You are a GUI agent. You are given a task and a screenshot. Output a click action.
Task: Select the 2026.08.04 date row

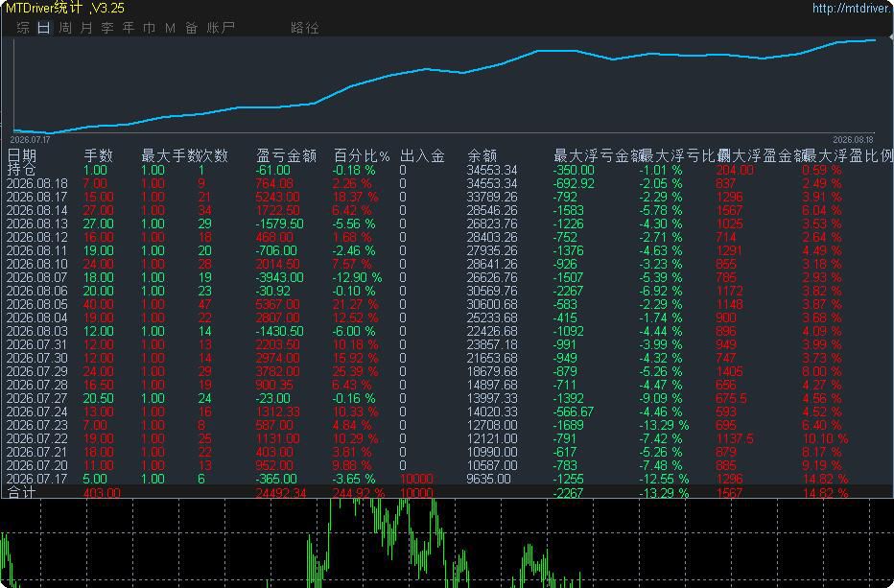point(37,318)
